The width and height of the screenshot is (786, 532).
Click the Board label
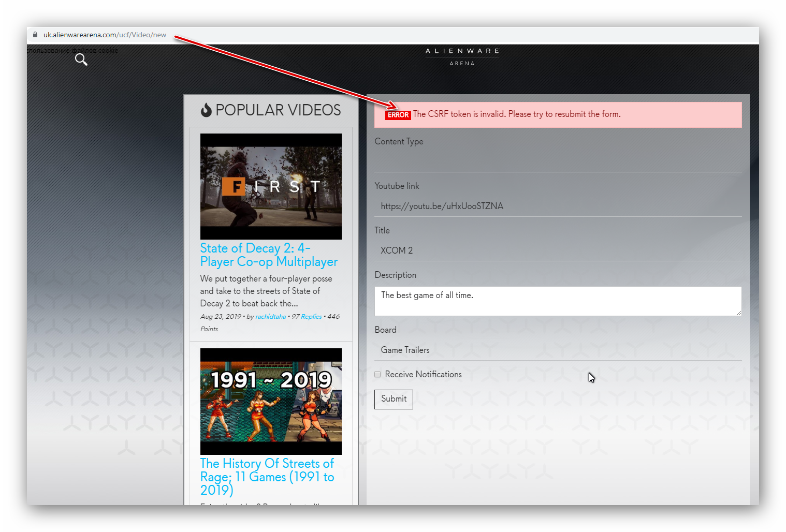click(x=386, y=330)
